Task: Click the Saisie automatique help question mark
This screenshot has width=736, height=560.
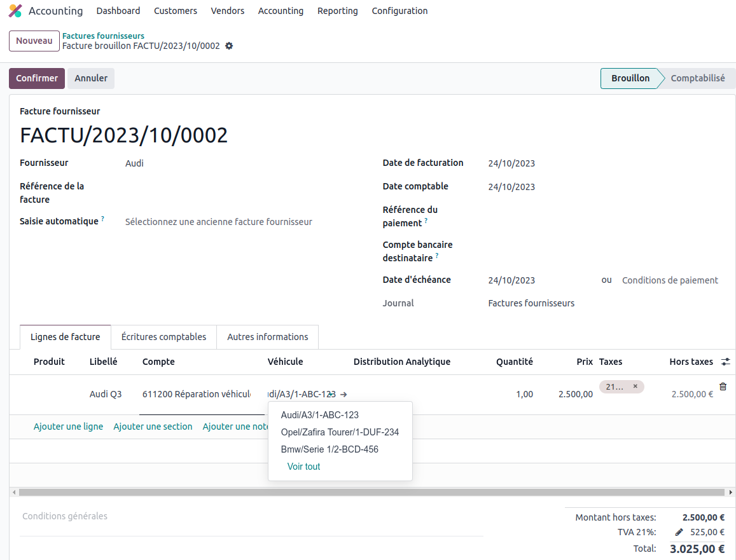Action: click(103, 219)
